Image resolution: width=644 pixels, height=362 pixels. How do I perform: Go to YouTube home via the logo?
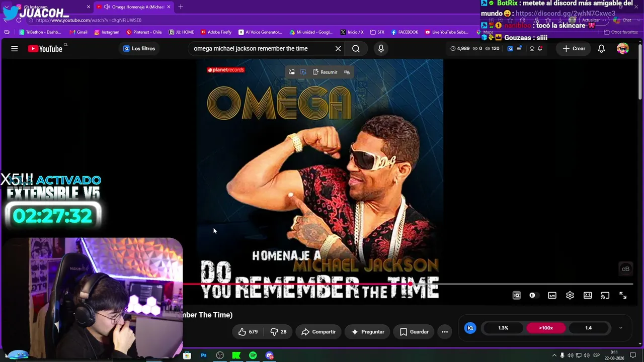click(x=45, y=49)
